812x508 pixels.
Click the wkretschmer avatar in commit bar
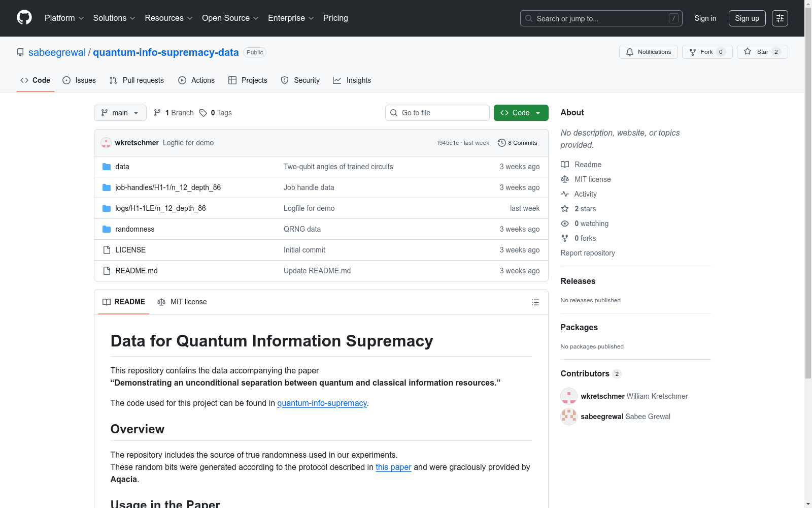[106, 143]
